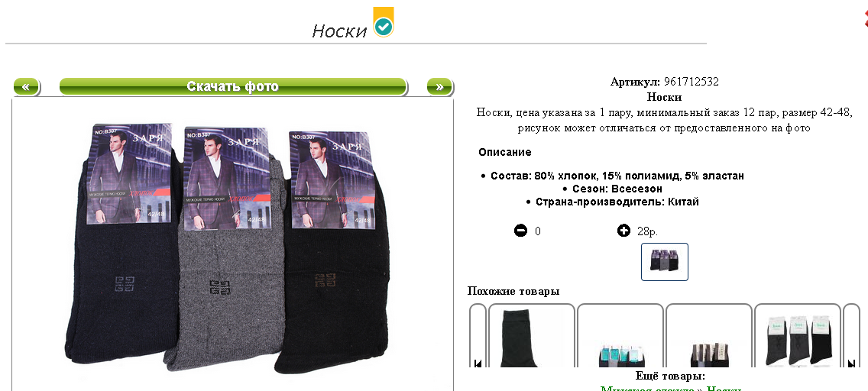
Task: Click the teal checkmark badge beside Носки title
Action: 384,23
